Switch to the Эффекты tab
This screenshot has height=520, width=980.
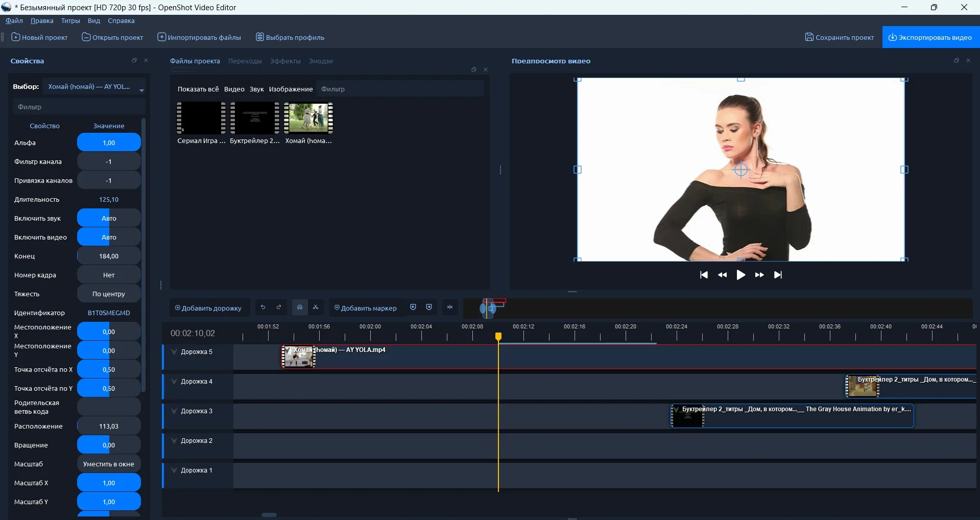coord(285,61)
